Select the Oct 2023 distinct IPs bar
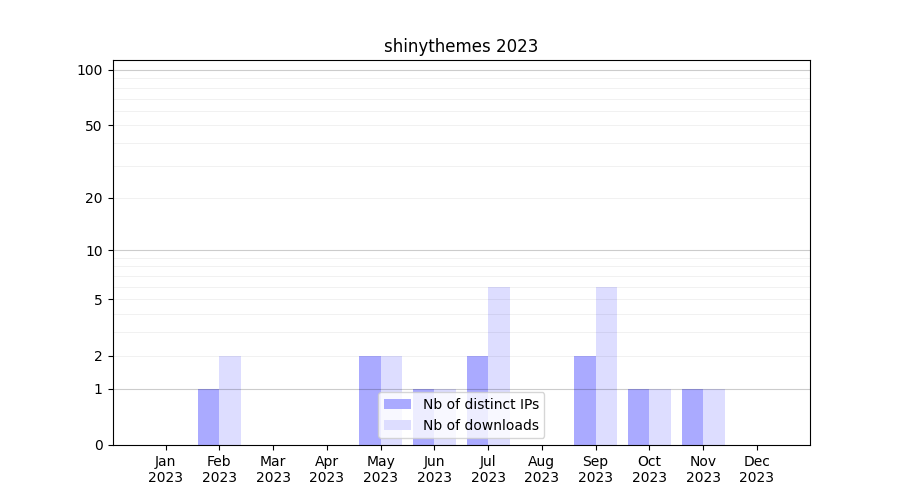The image size is (900, 500). click(x=638, y=417)
